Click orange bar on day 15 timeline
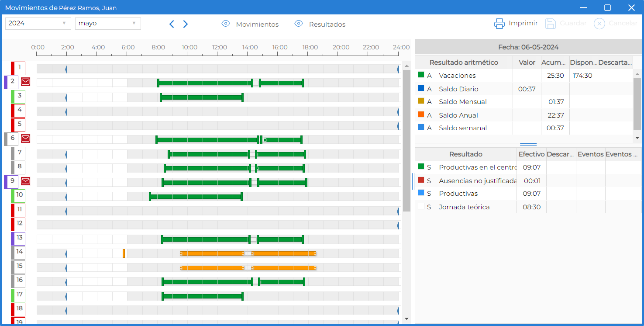644x326 pixels. 248,267
